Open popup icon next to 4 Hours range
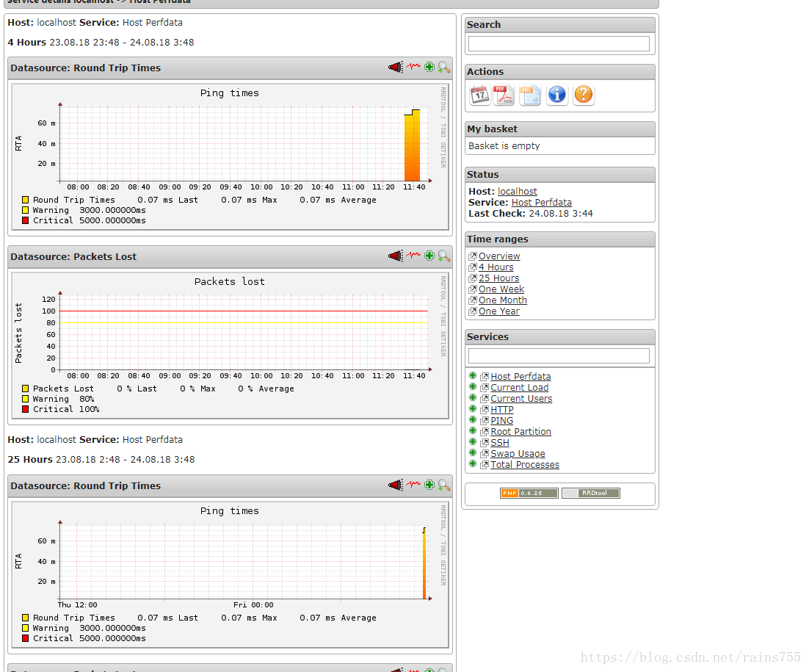This screenshot has width=809, height=672. pyautogui.click(x=473, y=267)
